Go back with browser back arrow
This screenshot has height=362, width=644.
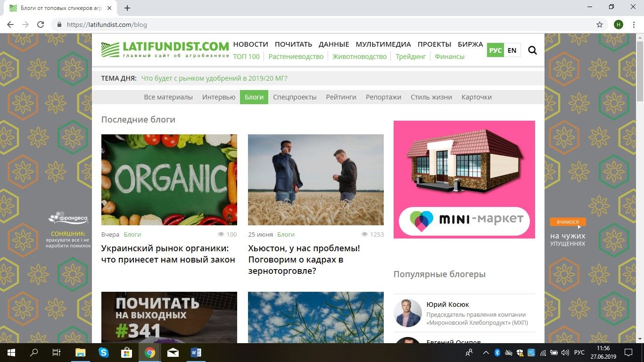pos(10,25)
